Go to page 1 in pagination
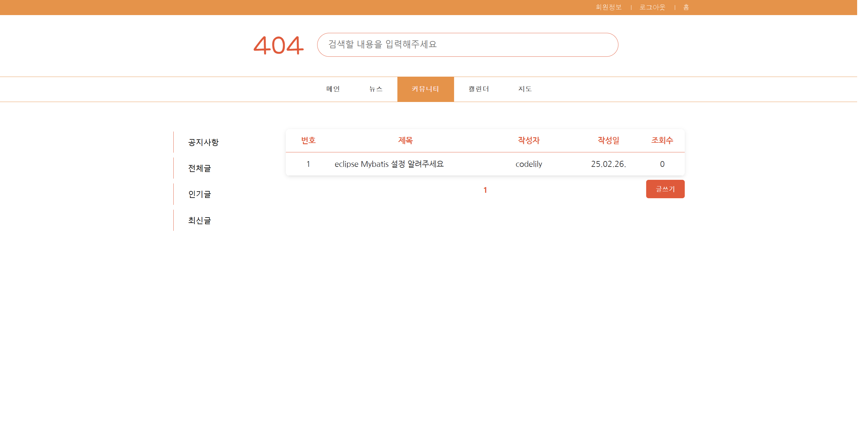The image size is (868, 442). 485,190
